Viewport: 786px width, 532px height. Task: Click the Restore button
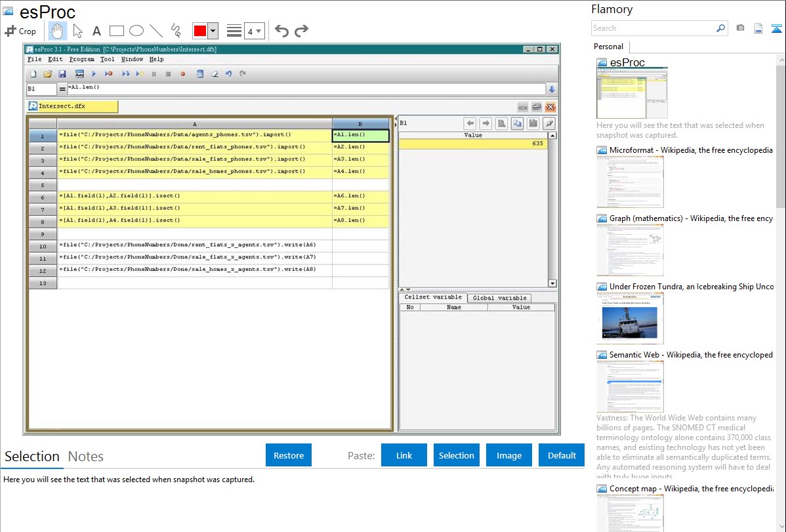(289, 455)
